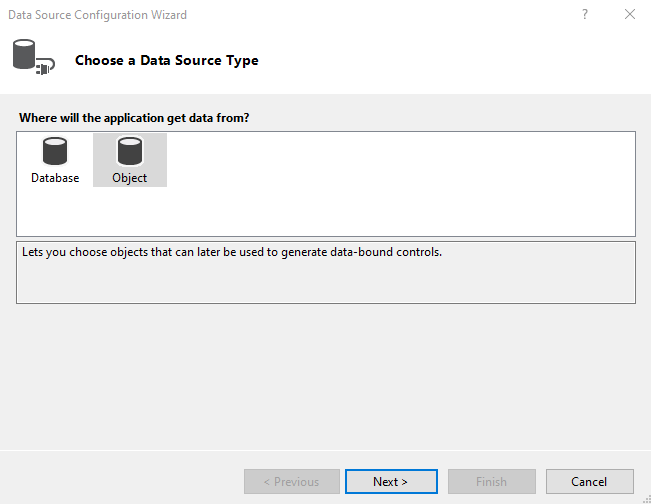Click the 'Where will the application get data' prompt
651x504 pixels.
tap(134, 118)
